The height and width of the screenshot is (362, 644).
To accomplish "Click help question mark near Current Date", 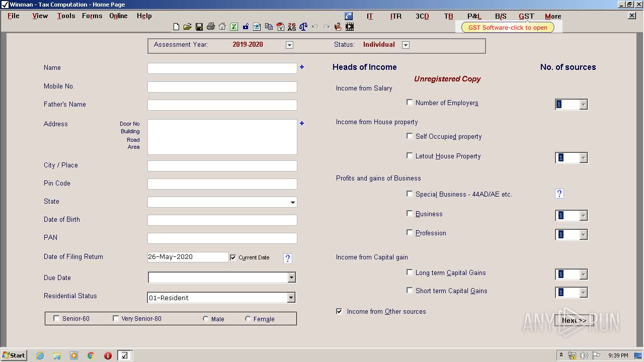I will [x=288, y=258].
